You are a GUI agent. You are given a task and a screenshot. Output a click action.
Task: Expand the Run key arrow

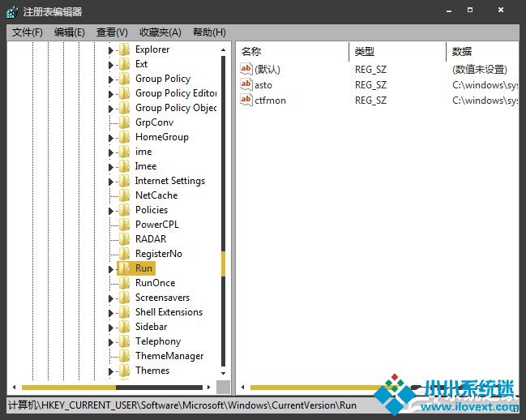click(110, 269)
